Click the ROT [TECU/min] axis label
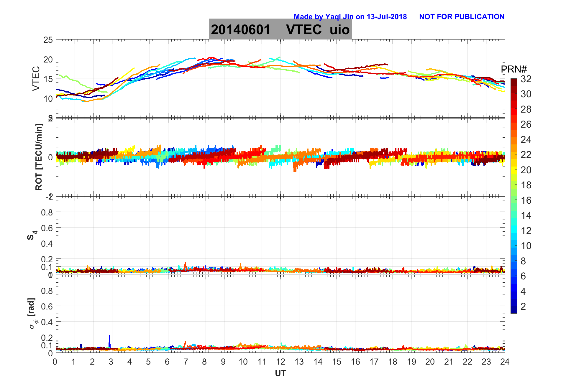The image size is (561, 392). [x=39, y=157]
